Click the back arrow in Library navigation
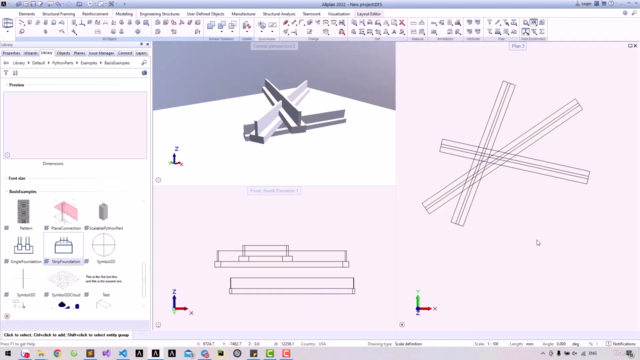The height and width of the screenshot is (360, 640). tap(6, 63)
